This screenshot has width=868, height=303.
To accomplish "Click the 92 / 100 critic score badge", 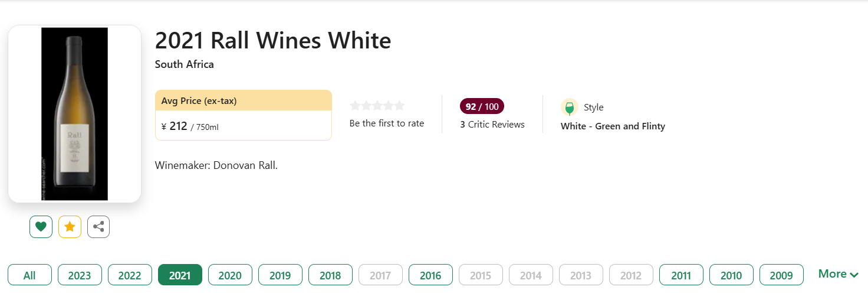I will [x=482, y=106].
